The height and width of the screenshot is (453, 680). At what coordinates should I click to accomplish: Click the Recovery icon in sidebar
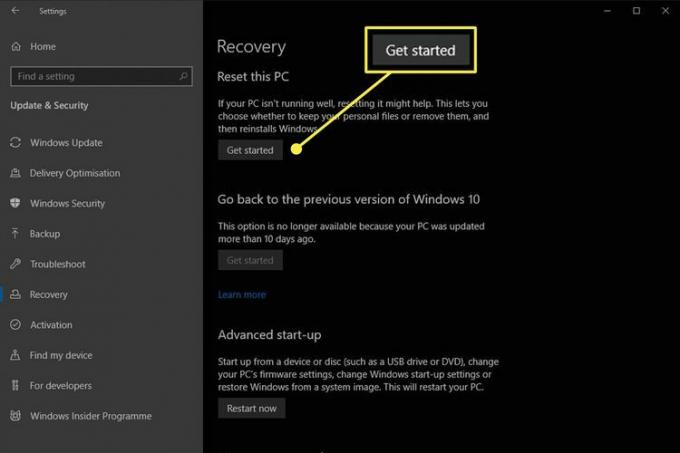tap(16, 294)
